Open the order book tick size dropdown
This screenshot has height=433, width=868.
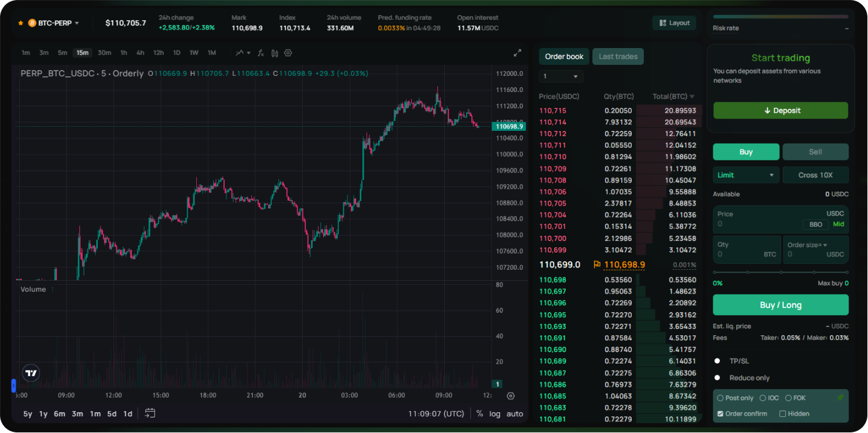point(561,76)
